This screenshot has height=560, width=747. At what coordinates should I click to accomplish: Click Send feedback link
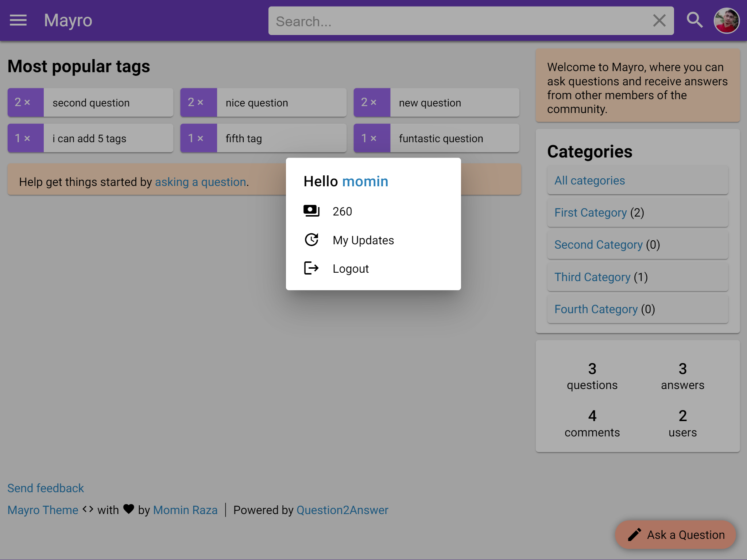[46, 488]
